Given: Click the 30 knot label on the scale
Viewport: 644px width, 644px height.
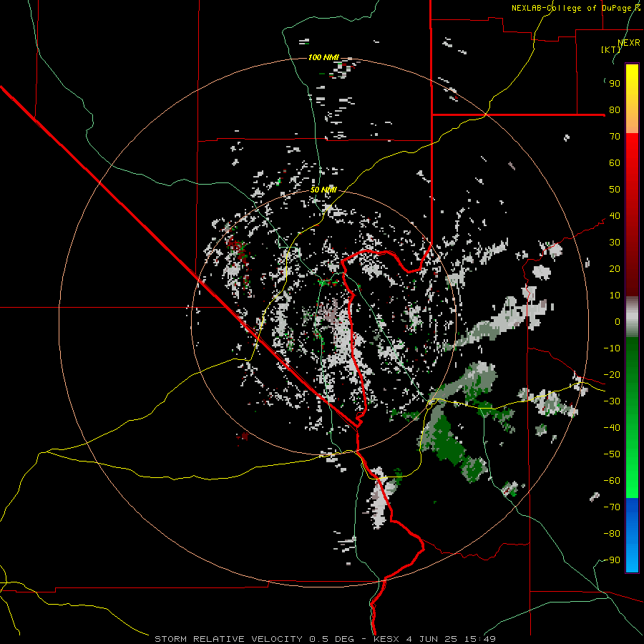Looking at the screenshot, I should click(615, 243).
